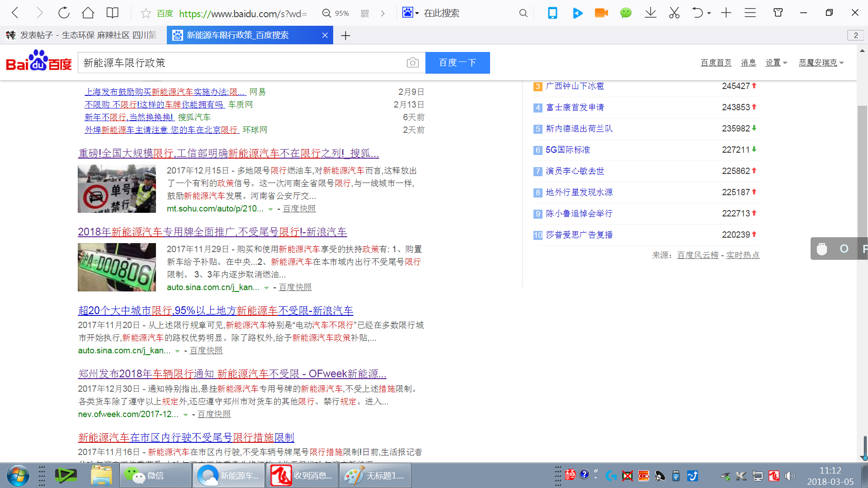Open Windows Start menu

18,476
